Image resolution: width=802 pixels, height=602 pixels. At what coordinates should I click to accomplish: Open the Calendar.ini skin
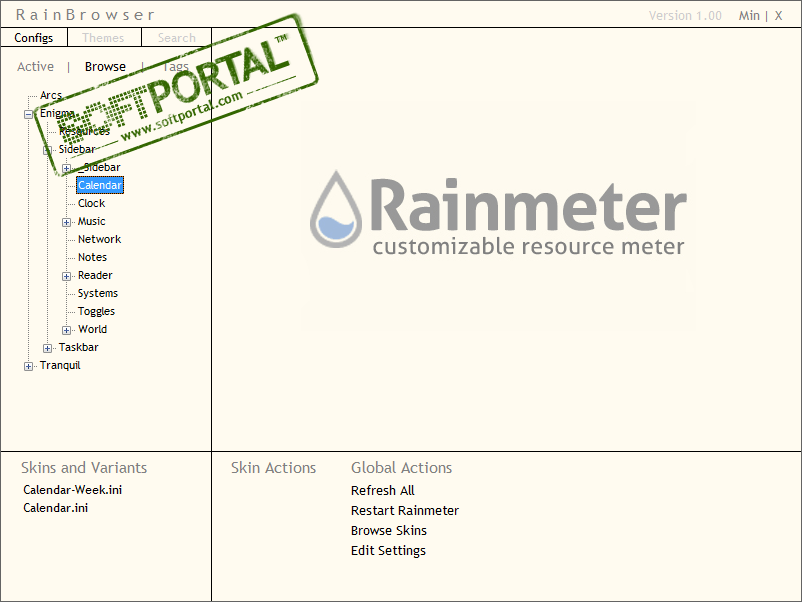pos(56,508)
